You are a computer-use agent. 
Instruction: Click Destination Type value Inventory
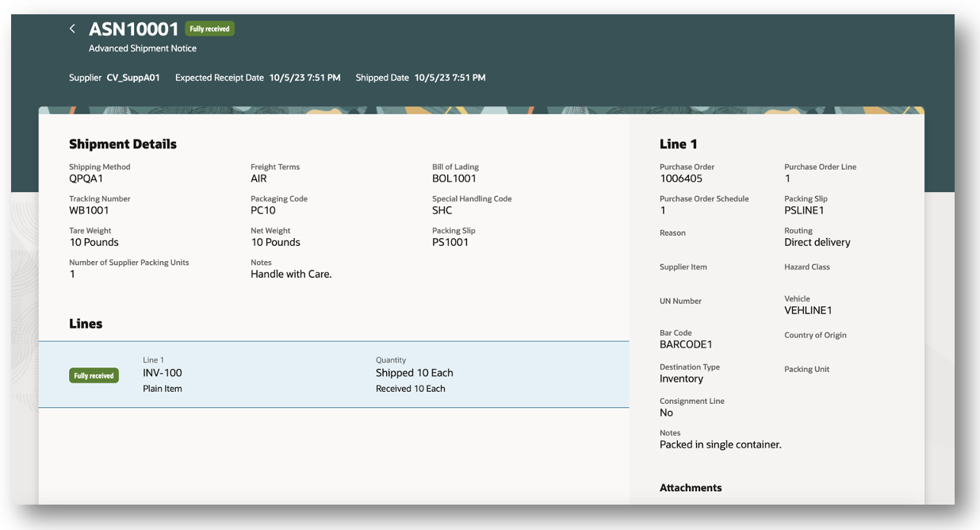point(682,378)
